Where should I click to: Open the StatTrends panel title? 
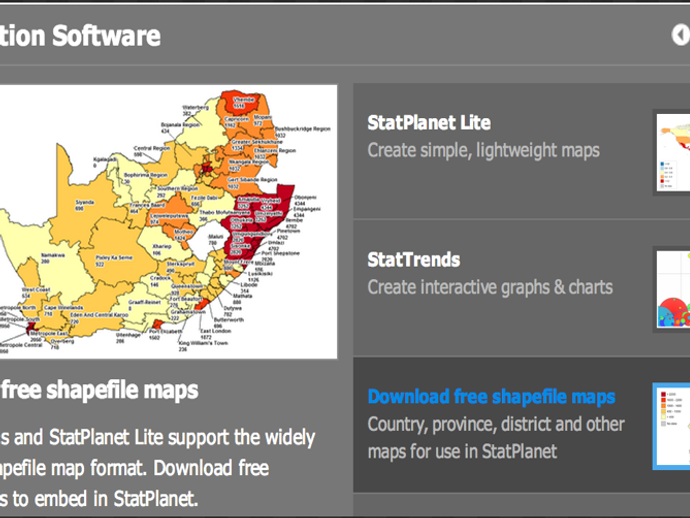(413, 260)
